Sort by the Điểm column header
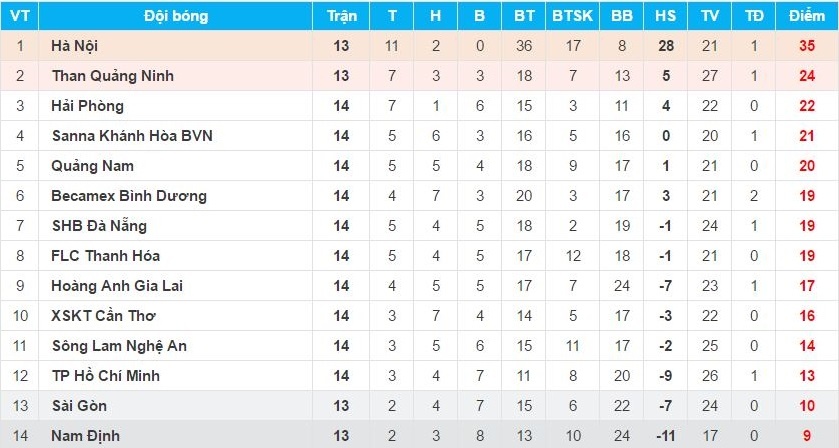 (806, 16)
